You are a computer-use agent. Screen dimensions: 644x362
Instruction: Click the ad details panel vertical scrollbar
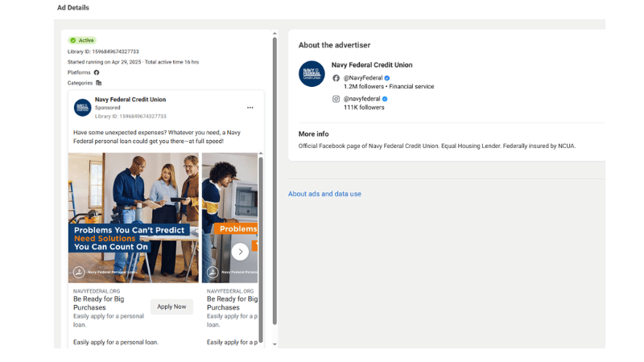coord(275,180)
